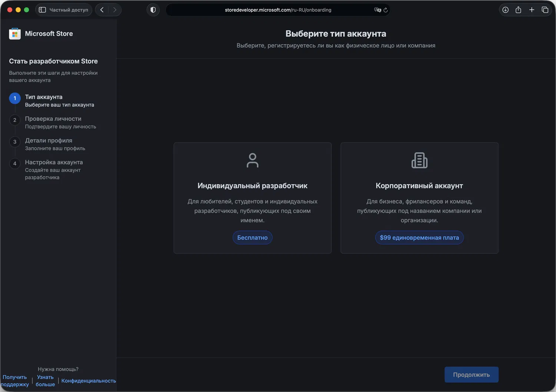
Task: Click the storedeveloper.microsoft.com address bar
Action: click(278, 10)
